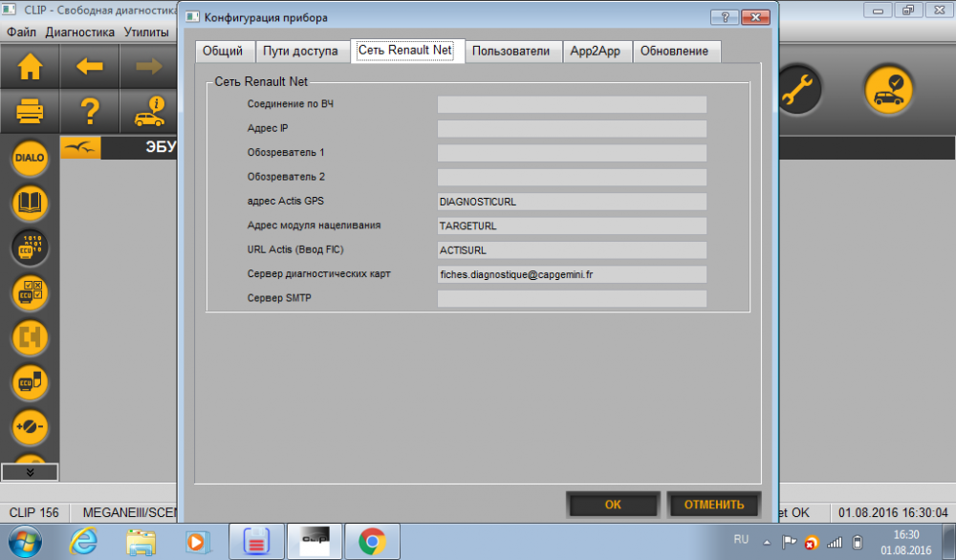This screenshot has width=956, height=560.
Task: Click the printer icon in the toolbar
Action: [30, 112]
